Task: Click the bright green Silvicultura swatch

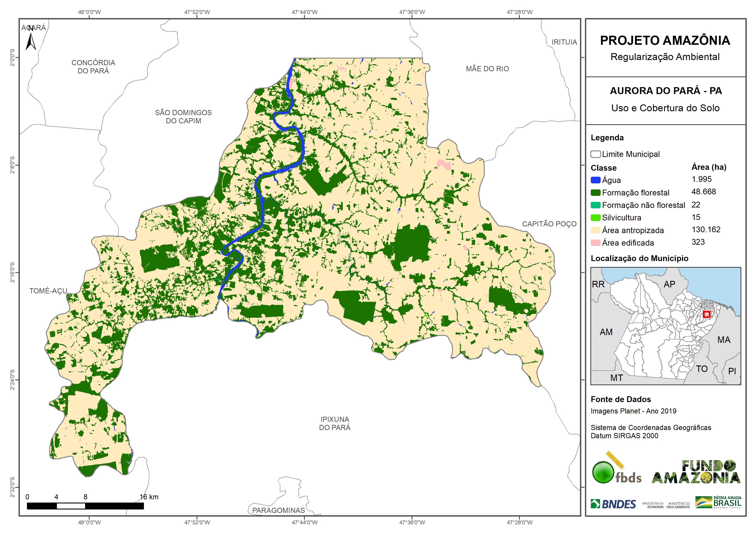Action: 595,217
